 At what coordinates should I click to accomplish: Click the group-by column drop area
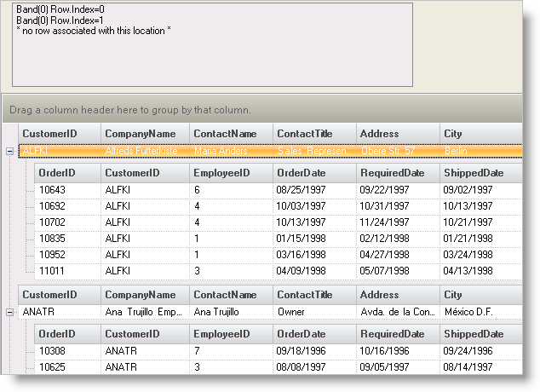(x=256, y=110)
